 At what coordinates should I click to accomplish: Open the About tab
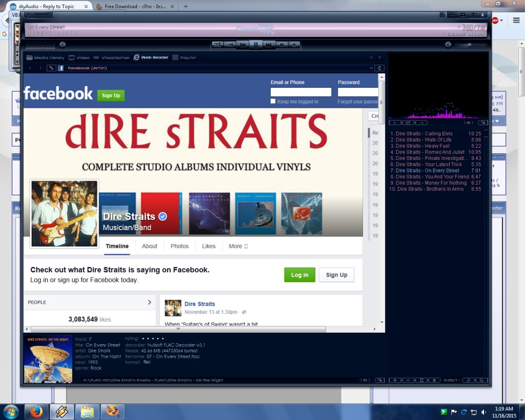(x=149, y=246)
